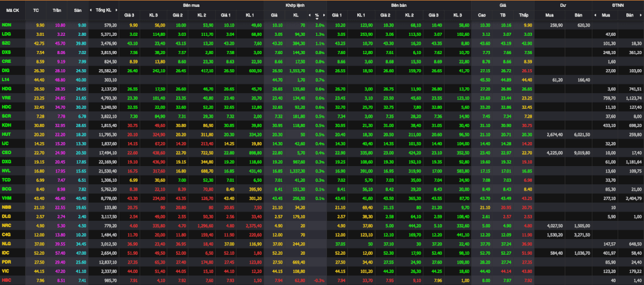Open the VRE stock symbol
Image resolution: width=644 pixels, height=285 pixels.
coord(6,99)
